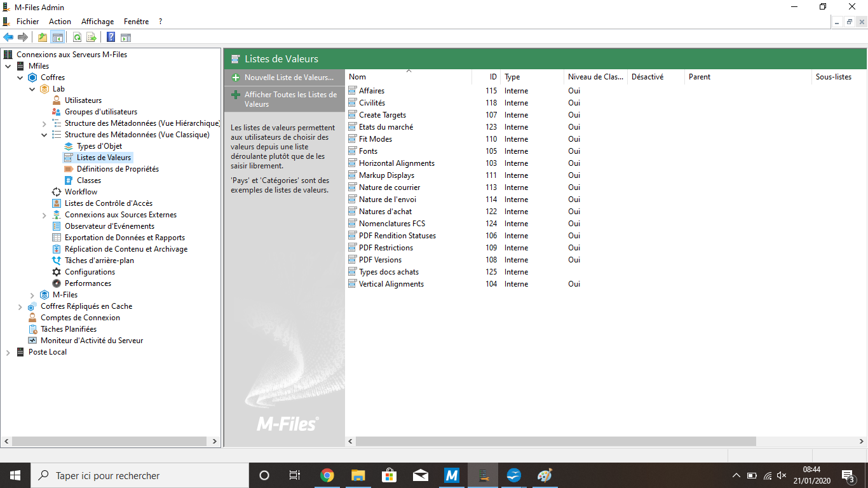The width and height of the screenshot is (868, 488).
Task: Click the list's horizontal scrollbar thumb
Action: click(x=556, y=441)
